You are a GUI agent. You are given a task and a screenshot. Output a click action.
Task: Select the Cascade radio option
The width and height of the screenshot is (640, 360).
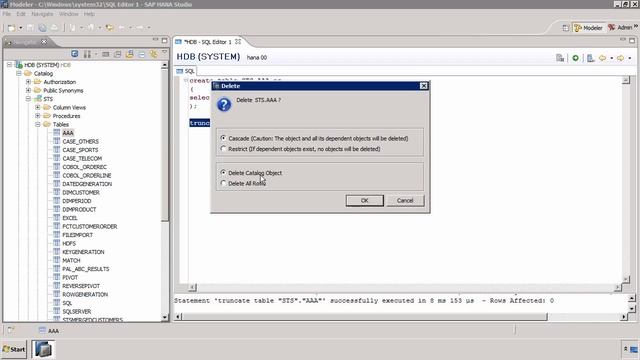click(x=223, y=138)
